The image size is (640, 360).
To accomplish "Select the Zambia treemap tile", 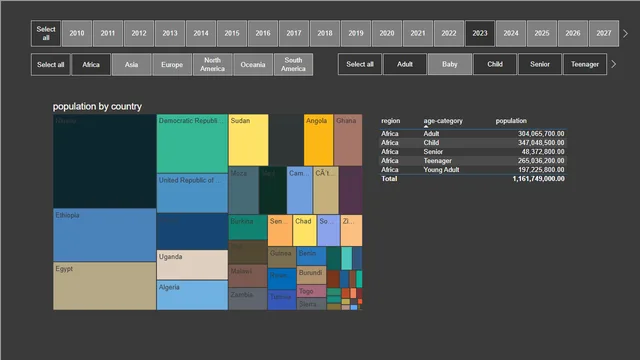I will (248, 299).
